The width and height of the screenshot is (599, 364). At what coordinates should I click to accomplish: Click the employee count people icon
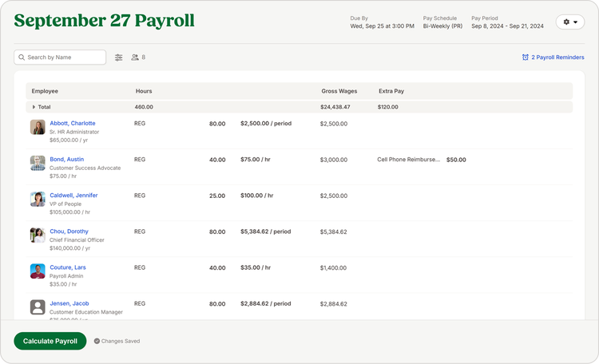point(135,57)
